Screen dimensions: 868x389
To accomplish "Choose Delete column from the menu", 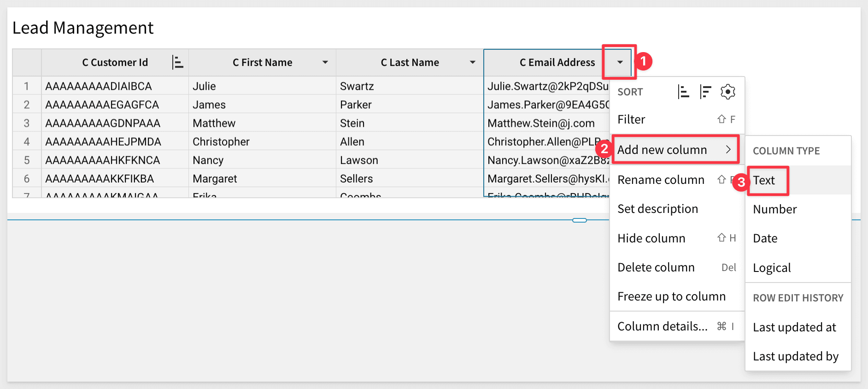I will point(656,267).
